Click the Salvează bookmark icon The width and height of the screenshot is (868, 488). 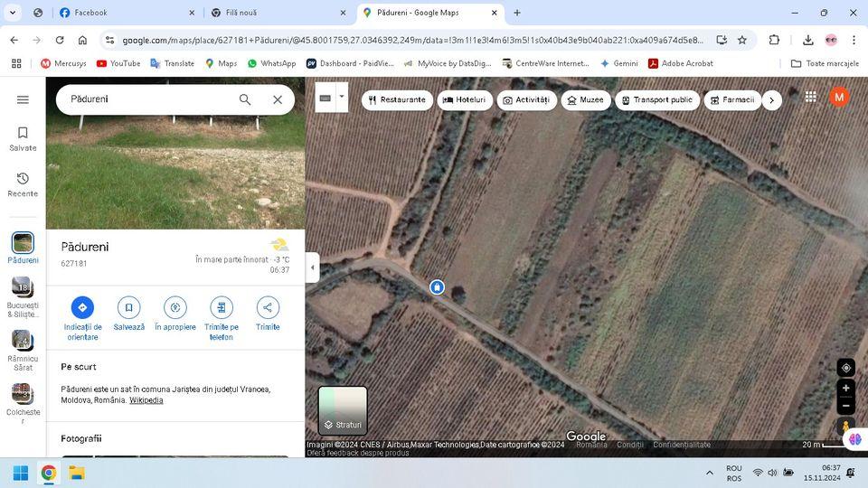(x=128, y=307)
